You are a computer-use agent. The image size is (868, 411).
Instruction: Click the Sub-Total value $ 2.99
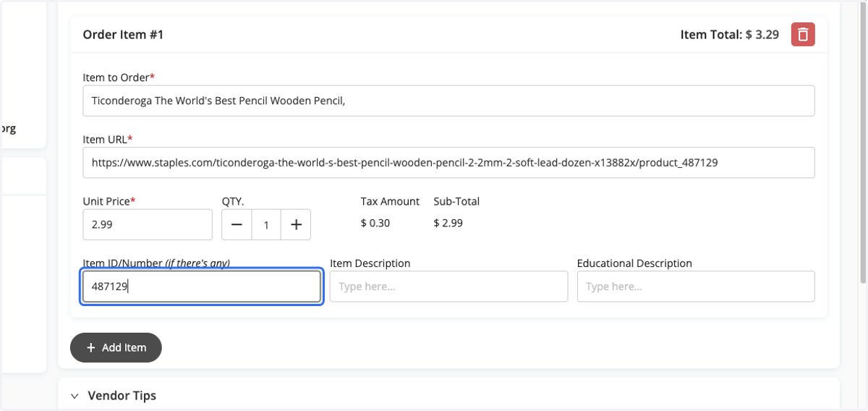(448, 223)
